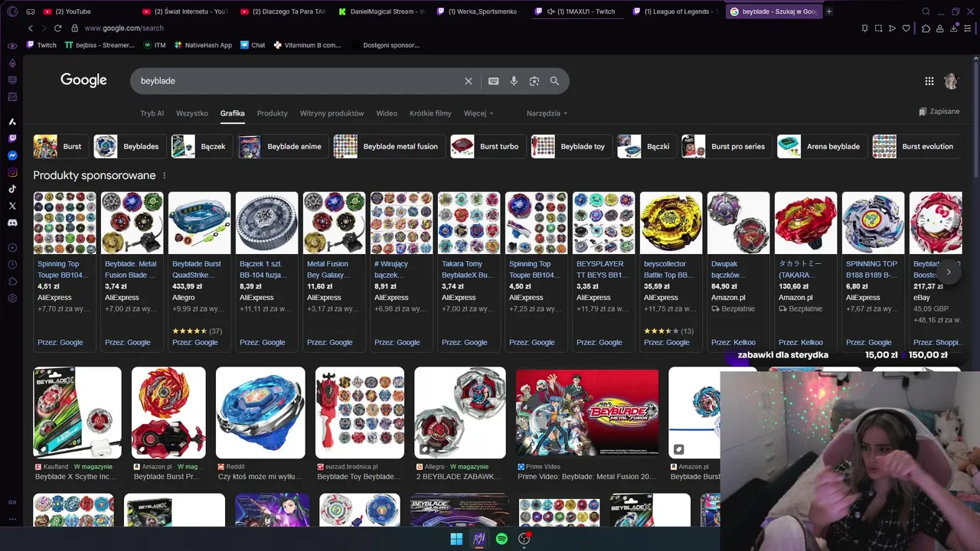980x551 pixels.
Task: Open the browser extensions puzzle icon
Action: tap(926, 28)
